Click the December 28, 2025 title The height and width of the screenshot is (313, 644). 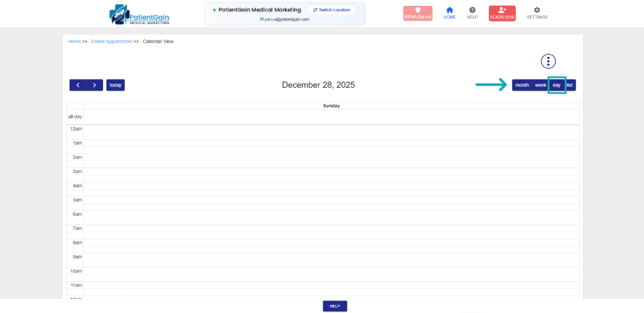[318, 85]
